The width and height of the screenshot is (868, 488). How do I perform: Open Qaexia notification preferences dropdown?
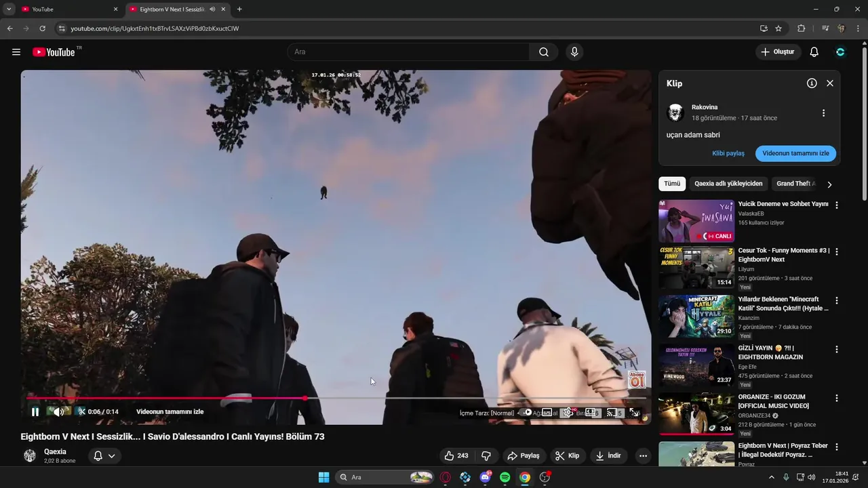[104, 455]
